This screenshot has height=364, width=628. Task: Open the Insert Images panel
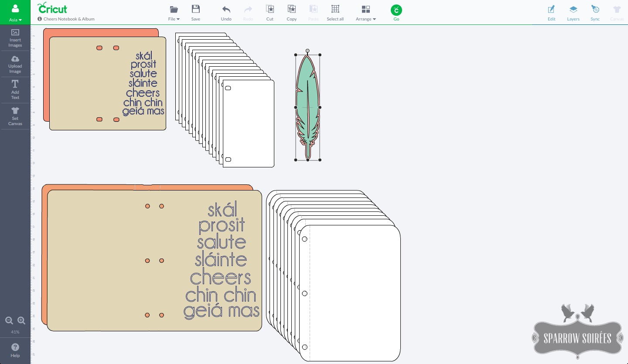(15, 38)
